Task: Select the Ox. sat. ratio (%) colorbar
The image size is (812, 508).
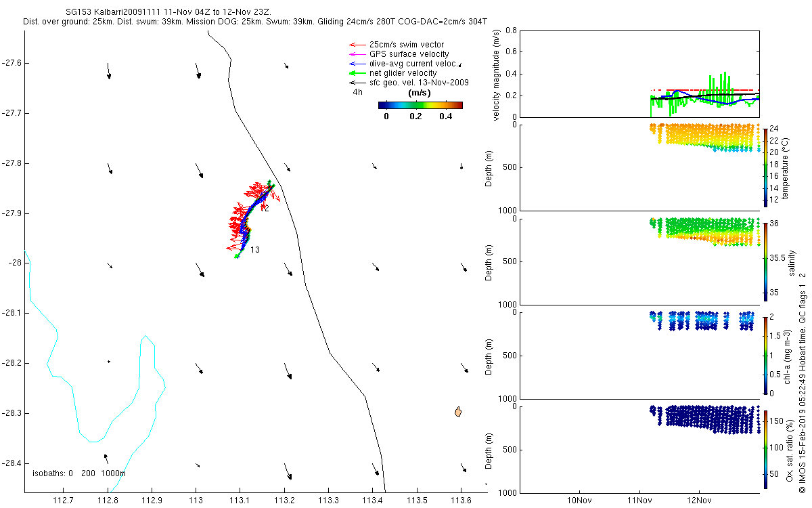Action: (765, 449)
